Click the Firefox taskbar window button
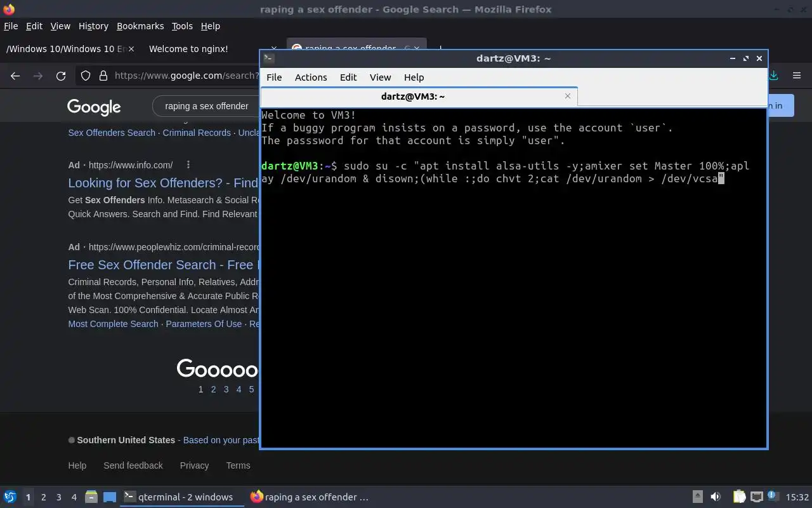 [x=309, y=497]
